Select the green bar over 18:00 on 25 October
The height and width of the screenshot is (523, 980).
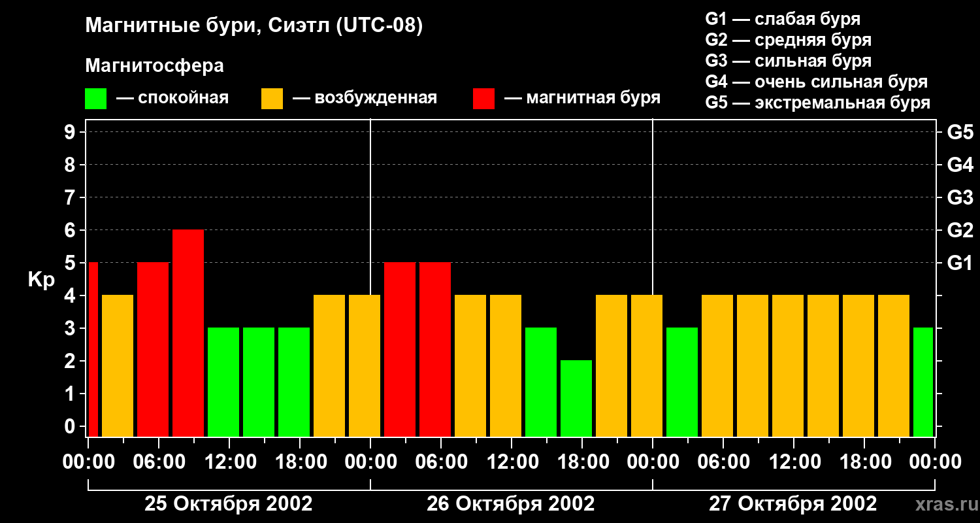click(x=294, y=382)
